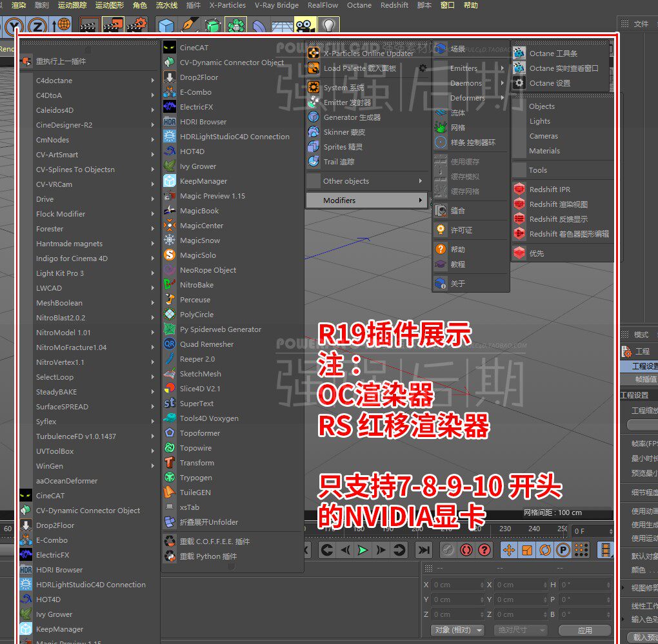Open Redshift IPR entry

562,190
